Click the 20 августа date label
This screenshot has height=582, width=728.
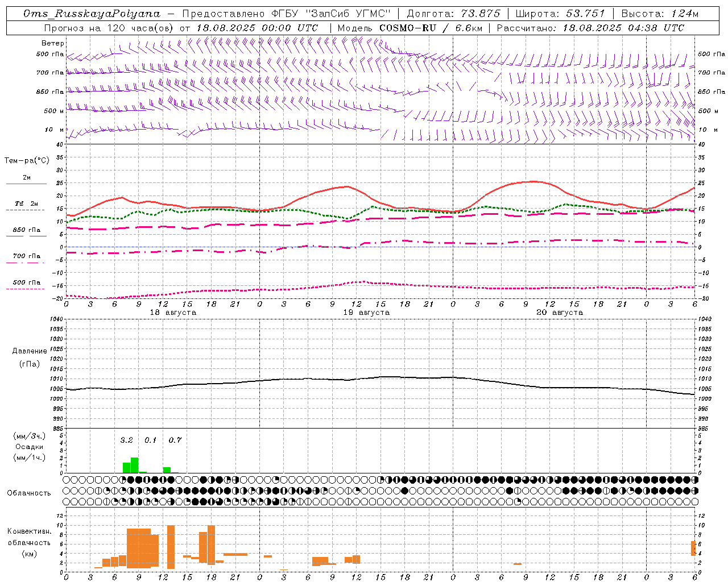pyautogui.click(x=560, y=313)
